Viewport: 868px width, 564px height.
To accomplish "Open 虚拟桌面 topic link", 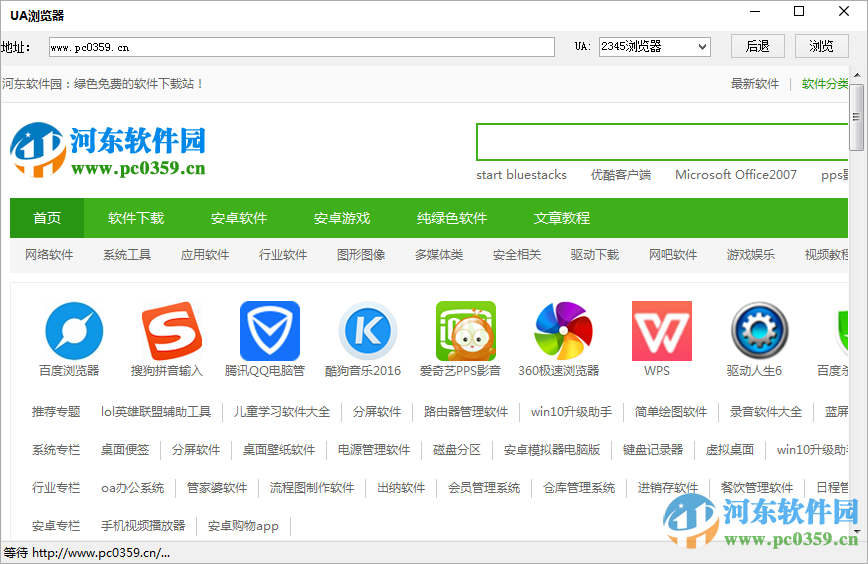I will point(730,449).
